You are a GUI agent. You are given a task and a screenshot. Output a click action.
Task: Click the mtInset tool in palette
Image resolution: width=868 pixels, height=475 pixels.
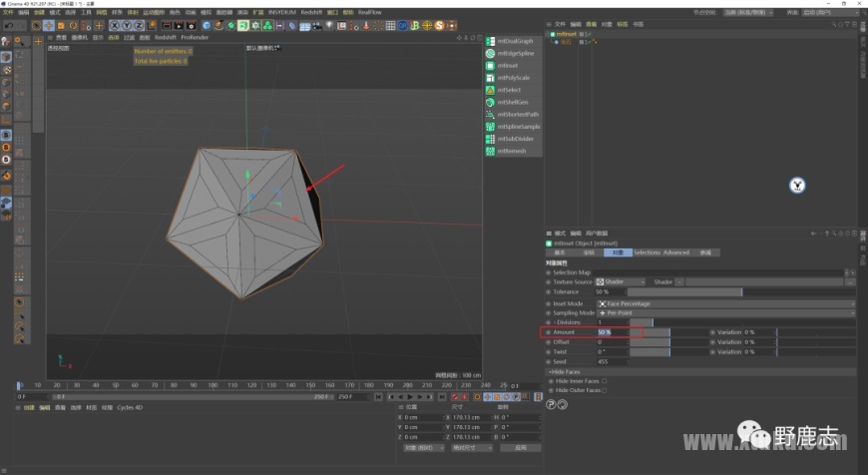click(513, 65)
